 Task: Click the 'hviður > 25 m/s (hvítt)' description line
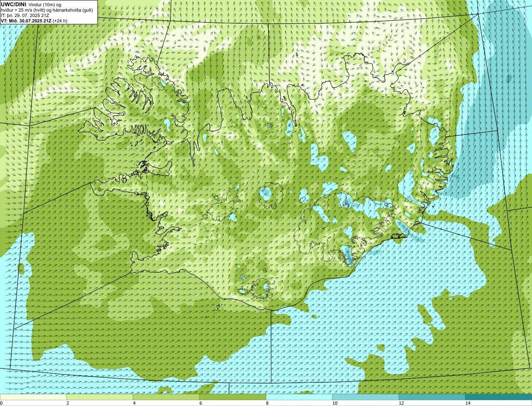(x=47, y=10)
